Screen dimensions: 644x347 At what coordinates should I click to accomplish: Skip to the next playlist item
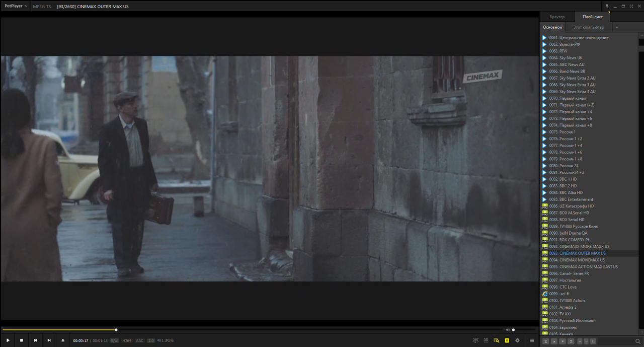(49, 340)
